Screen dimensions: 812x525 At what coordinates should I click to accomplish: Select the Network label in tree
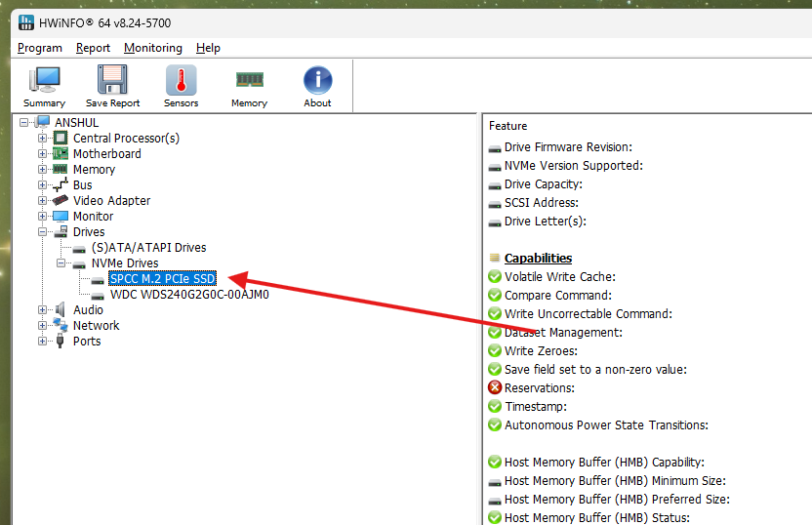coord(97,325)
